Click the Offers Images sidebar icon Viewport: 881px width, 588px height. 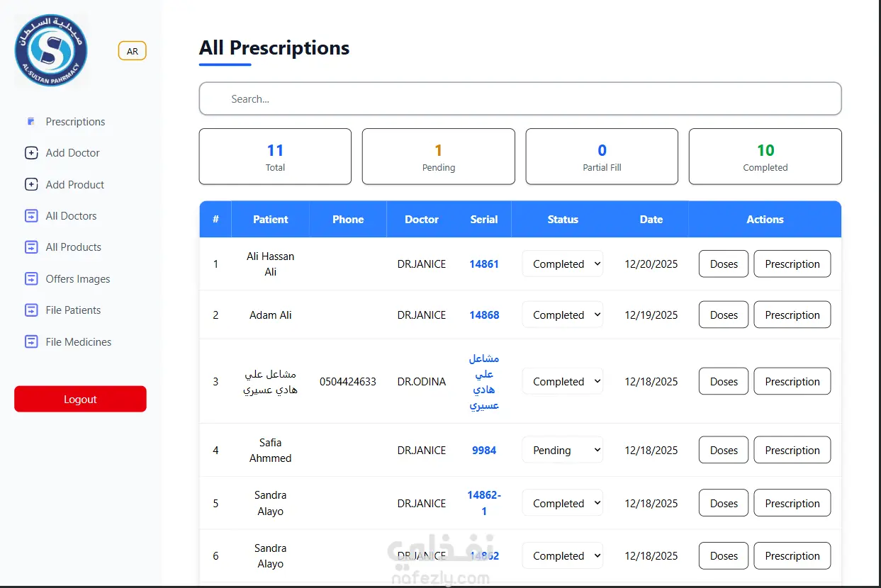pos(31,279)
